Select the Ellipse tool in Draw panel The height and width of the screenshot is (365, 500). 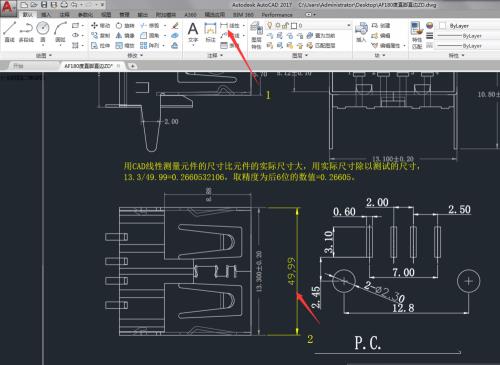coord(76,35)
